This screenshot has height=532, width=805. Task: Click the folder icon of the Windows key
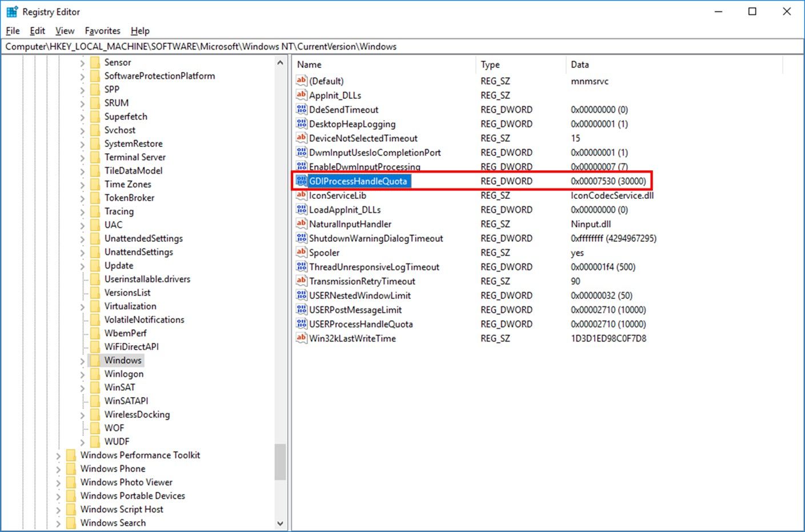coord(95,360)
